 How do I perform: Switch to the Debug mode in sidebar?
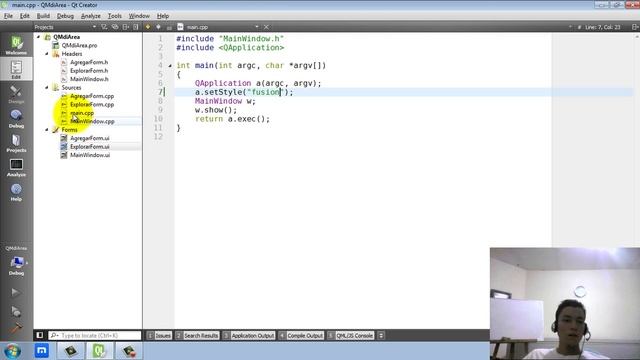click(16, 118)
